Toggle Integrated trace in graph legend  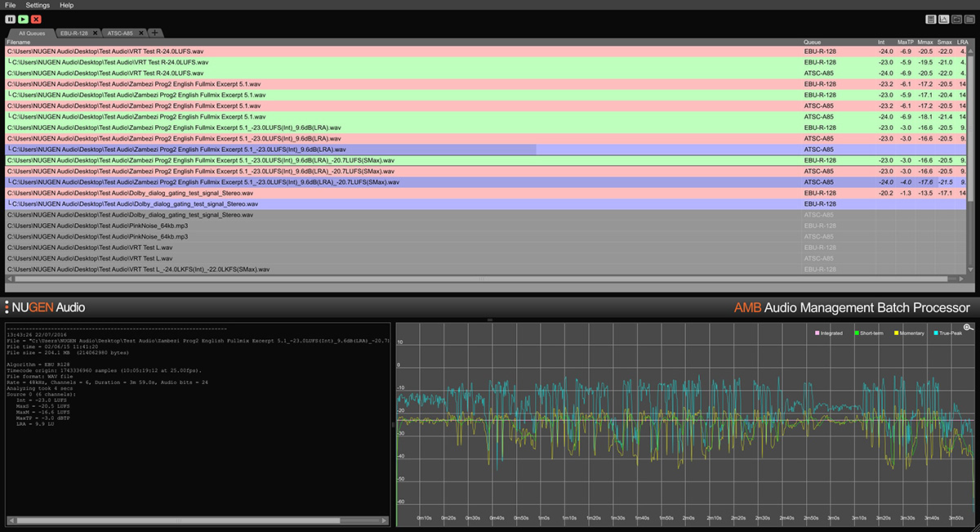831,333
